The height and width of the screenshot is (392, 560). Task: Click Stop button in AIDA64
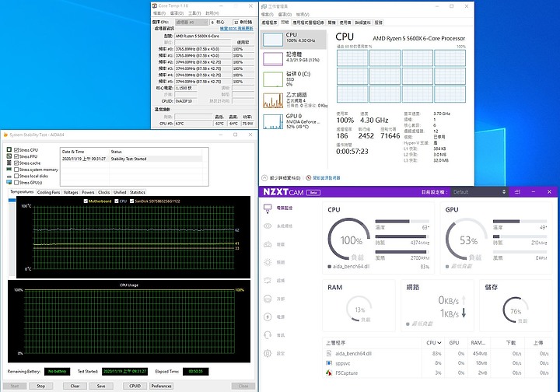click(x=41, y=386)
